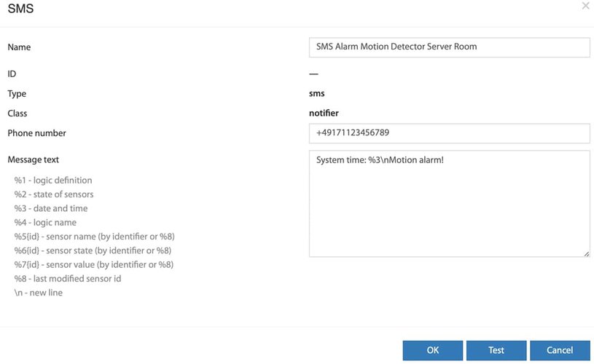Close the SMS dialog with X icon

click(x=586, y=6)
